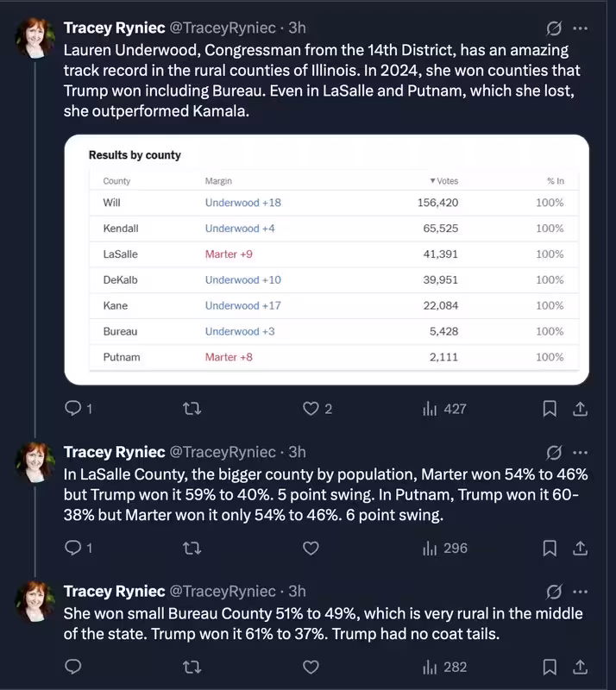
Task: Open more options menu on first tweet
Action: click(x=581, y=28)
